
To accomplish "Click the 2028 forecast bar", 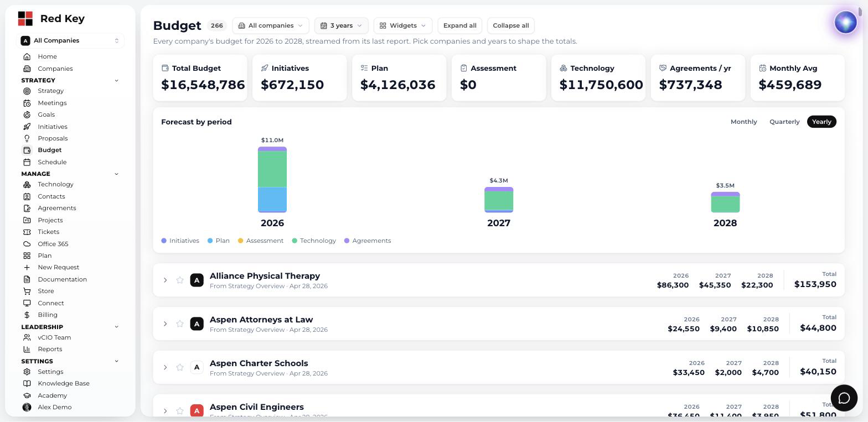I will pos(725,202).
